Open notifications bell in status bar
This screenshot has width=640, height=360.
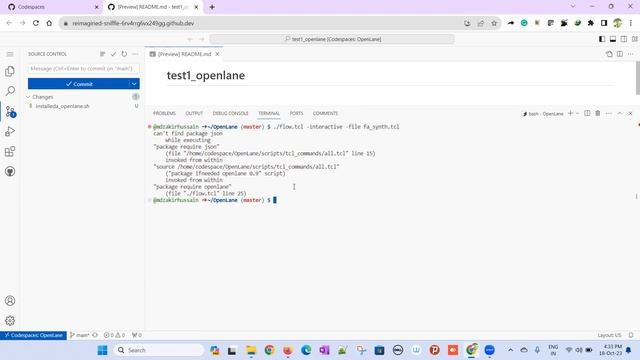(x=631, y=335)
